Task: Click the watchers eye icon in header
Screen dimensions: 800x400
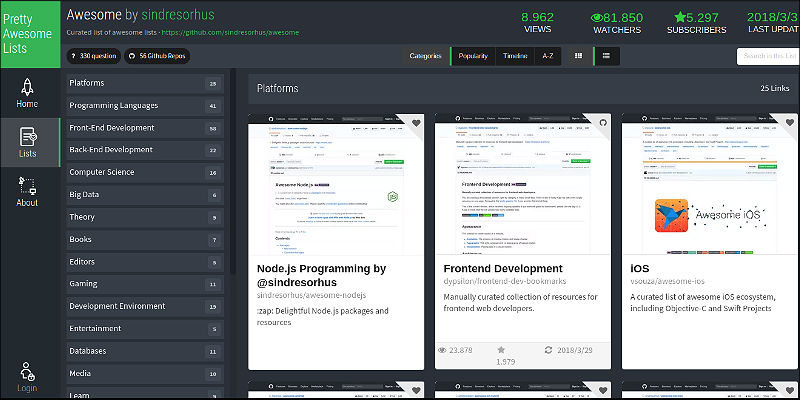Action: pos(596,18)
